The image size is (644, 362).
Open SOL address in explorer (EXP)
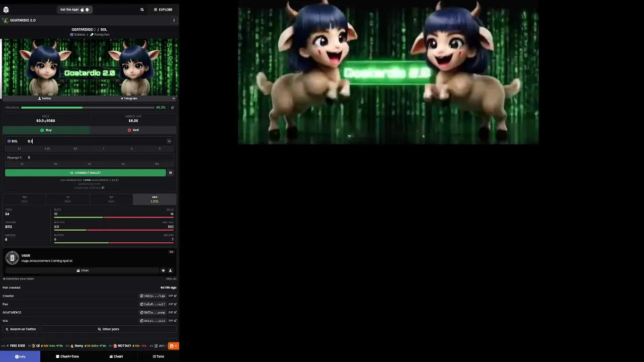[x=173, y=321]
